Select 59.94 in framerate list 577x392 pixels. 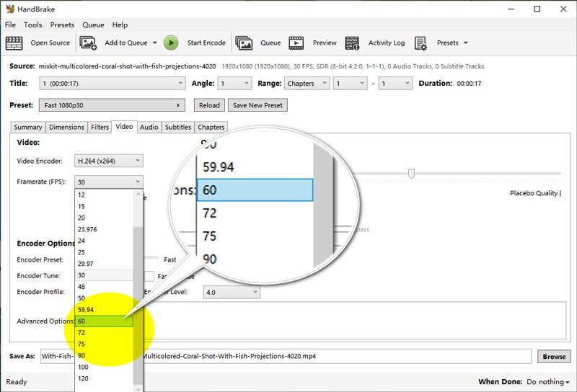pyautogui.click(x=104, y=310)
